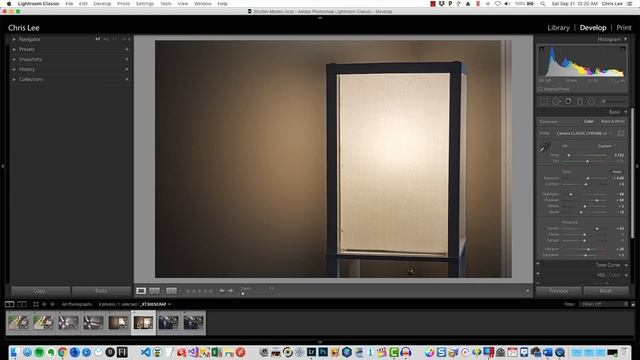Viewport: 640px width, 360px height.
Task: Click the Auto tone button
Action: click(x=617, y=171)
